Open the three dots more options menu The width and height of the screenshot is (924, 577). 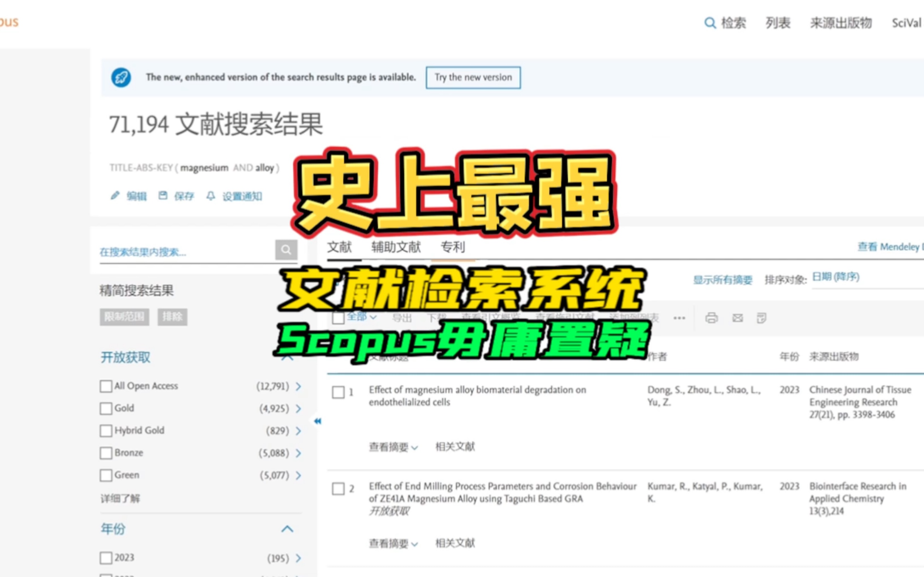pos(679,318)
